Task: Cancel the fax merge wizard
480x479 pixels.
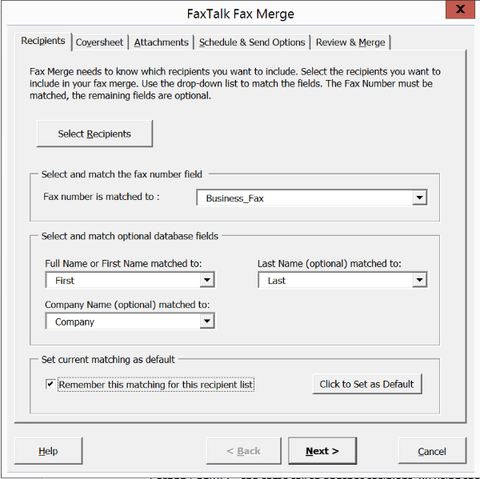Action: pos(432,451)
